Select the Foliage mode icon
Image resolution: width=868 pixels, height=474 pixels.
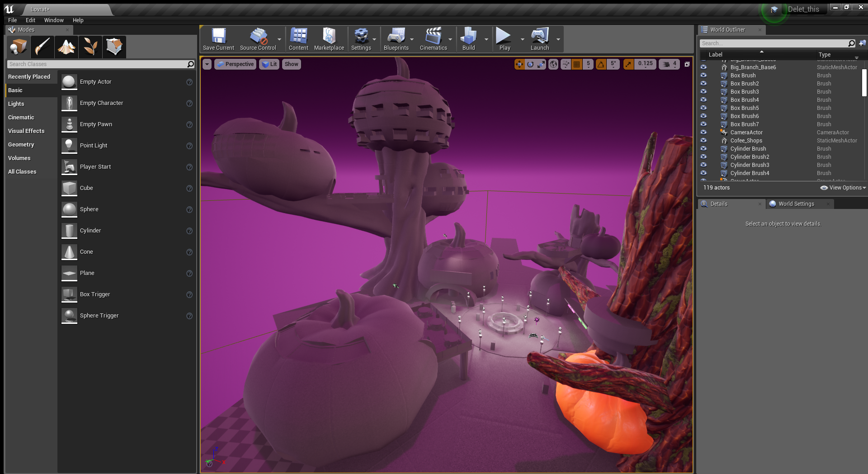tap(90, 47)
